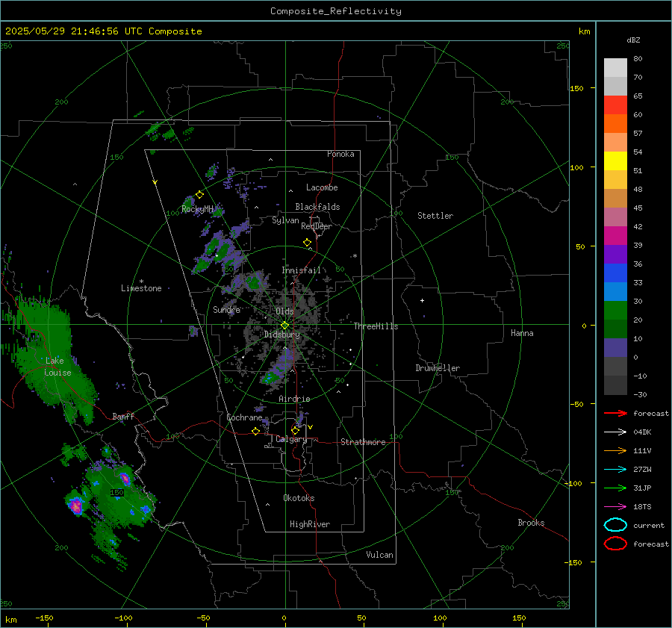The height and width of the screenshot is (628, 672).
Task: Click the Hanna label
Action: (x=522, y=333)
